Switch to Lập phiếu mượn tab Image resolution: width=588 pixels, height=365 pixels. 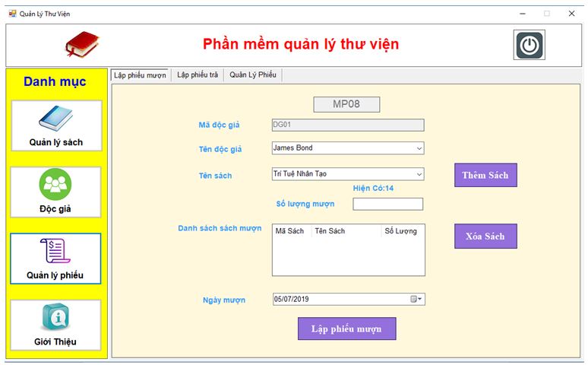[140, 75]
